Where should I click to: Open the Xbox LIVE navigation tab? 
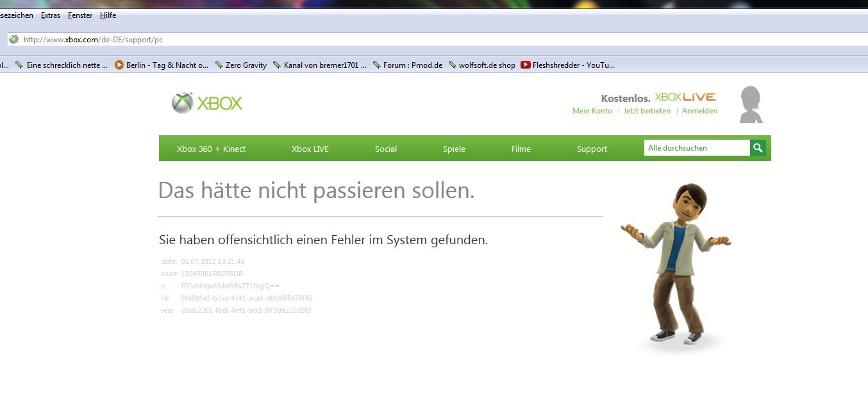[310, 149]
